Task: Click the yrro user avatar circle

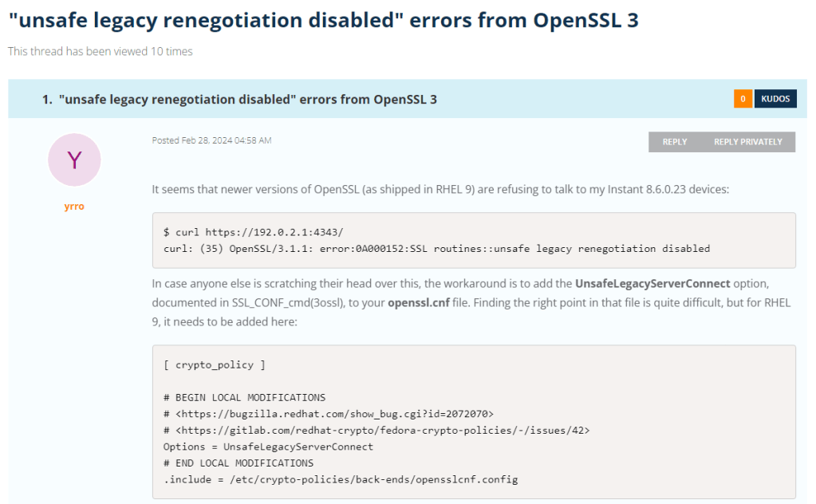Action: click(74, 160)
